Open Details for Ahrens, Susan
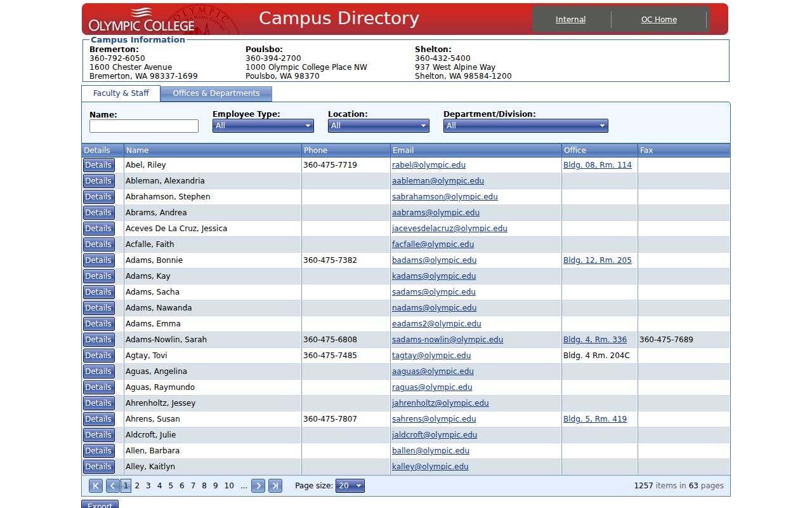 pos(98,419)
